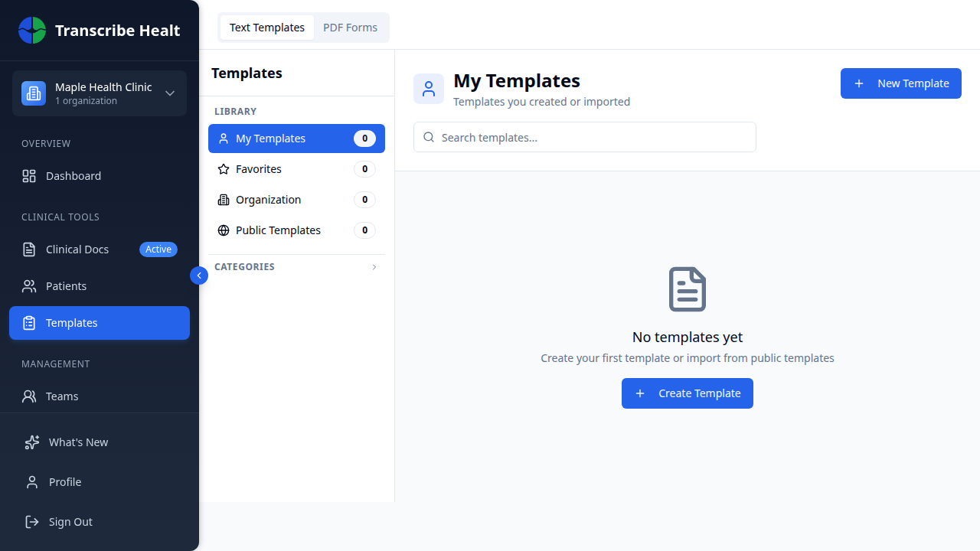Click the Active status badge on Clinical Docs
980x551 pixels.
point(158,249)
